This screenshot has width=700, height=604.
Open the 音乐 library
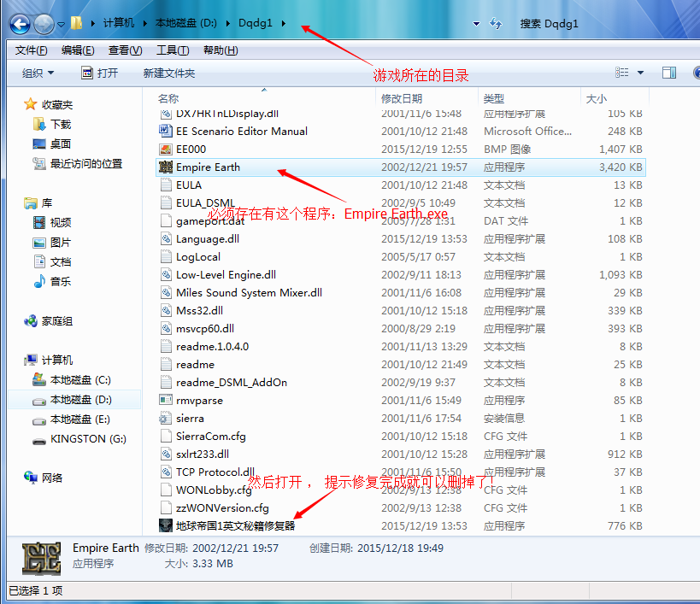pyautogui.click(x=61, y=281)
